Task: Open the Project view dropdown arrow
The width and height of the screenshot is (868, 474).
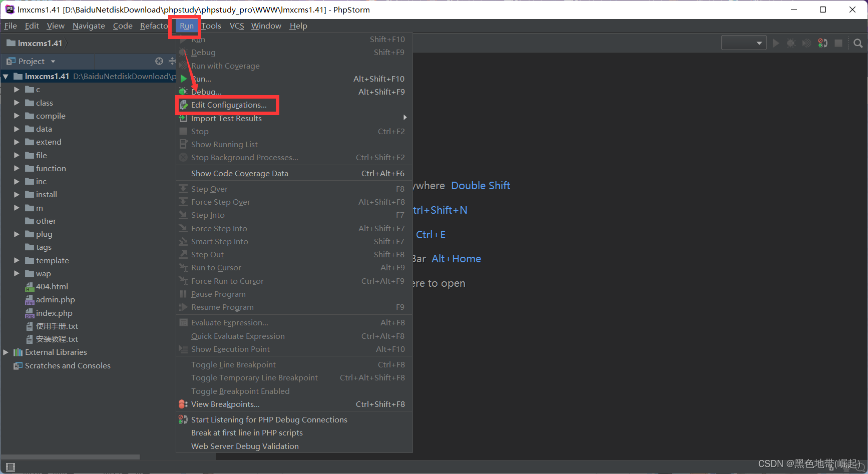Action: point(53,62)
